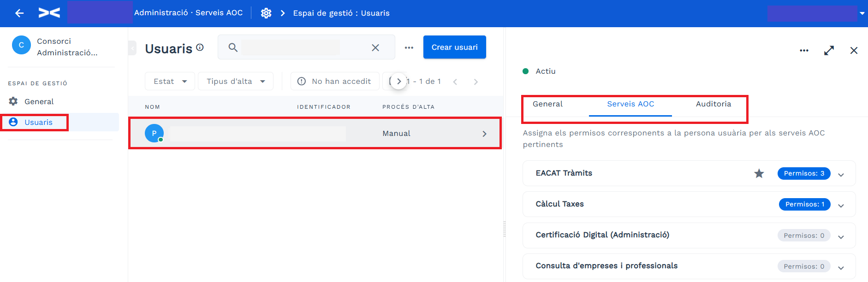Open the settings gear in header
868x282 pixels.
[x=266, y=13]
